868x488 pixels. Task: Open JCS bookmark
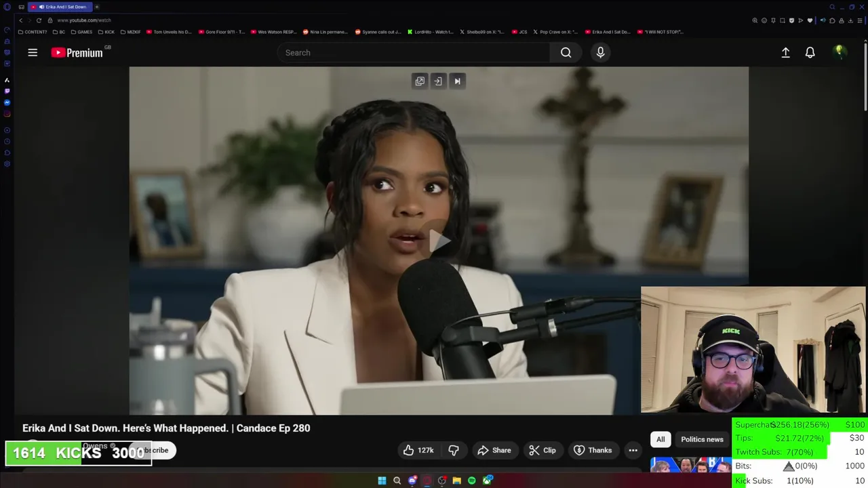coord(519,32)
